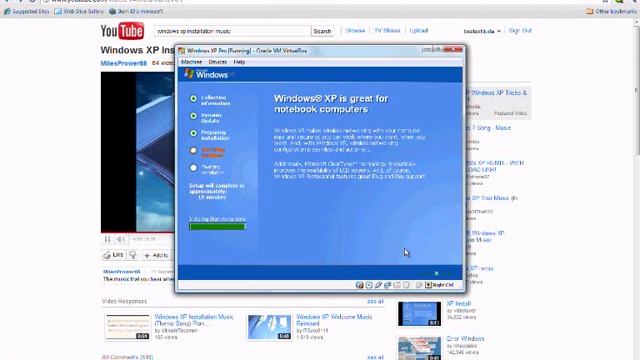Click the hard disk activity icon in VirtualBox status bar
This screenshot has width=640, height=360.
[359, 285]
